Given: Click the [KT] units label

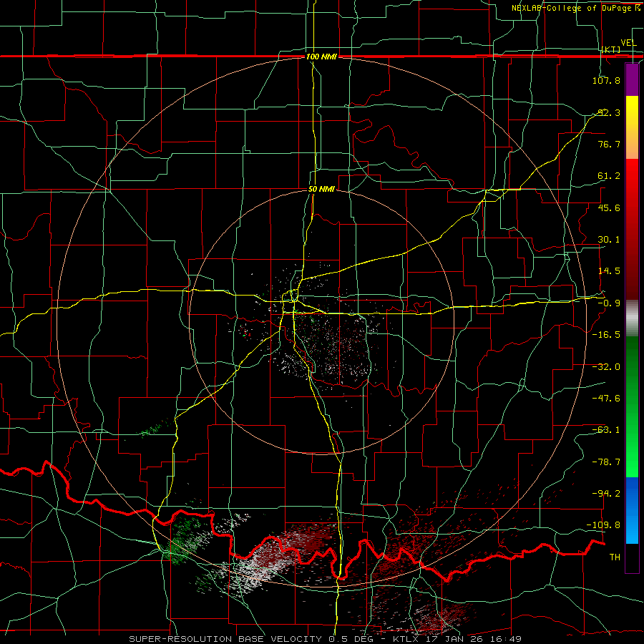Looking at the screenshot, I should coord(611,49).
